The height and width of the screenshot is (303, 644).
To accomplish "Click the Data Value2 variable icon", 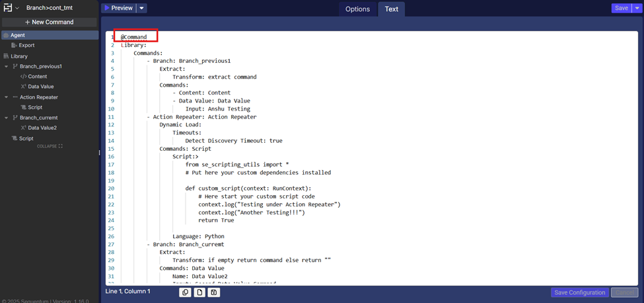I will [x=23, y=128].
